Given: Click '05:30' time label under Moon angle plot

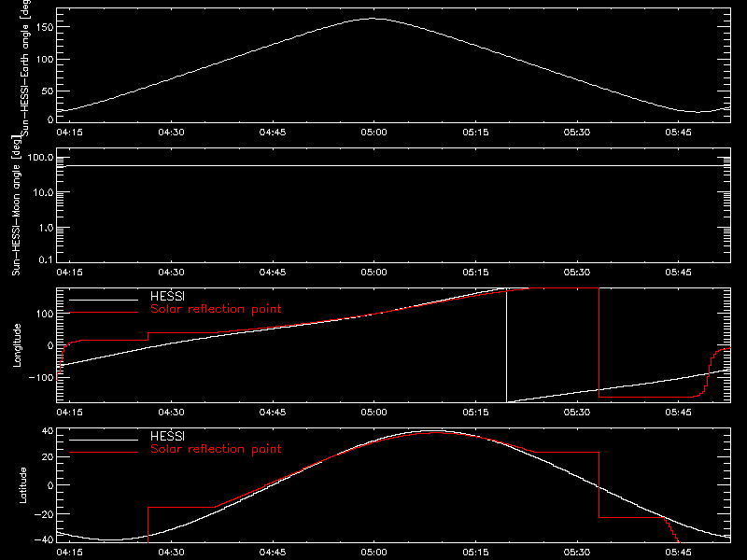Looking at the screenshot, I should point(577,273).
